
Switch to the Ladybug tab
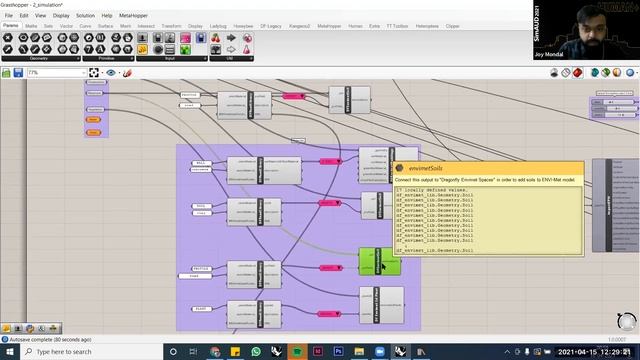(x=218, y=26)
